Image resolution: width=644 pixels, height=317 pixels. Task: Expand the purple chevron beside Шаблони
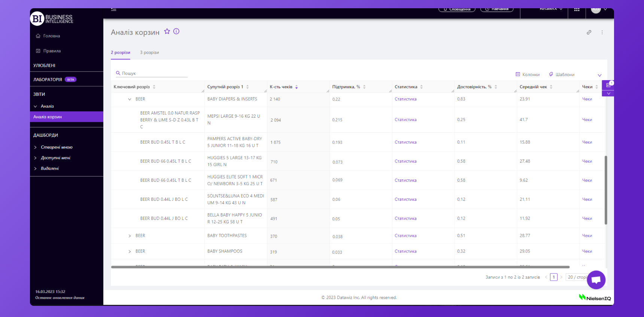point(599,75)
